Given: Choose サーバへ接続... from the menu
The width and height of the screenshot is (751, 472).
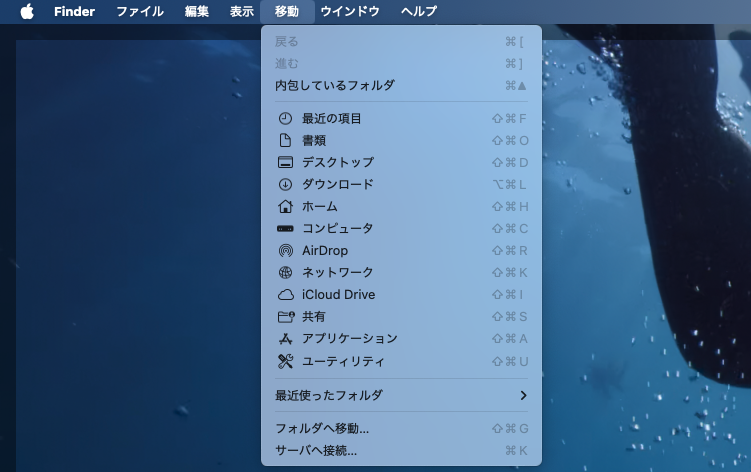Looking at the screenshot, I should 316,451.
